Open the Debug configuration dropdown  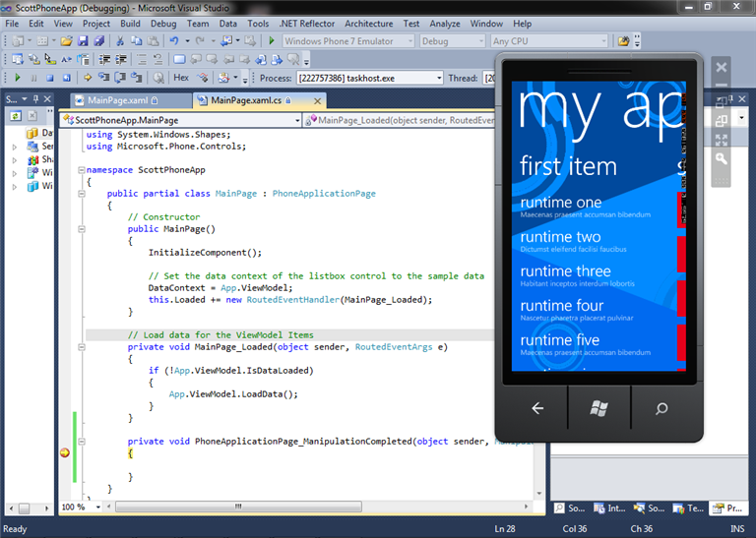[480, 41]
